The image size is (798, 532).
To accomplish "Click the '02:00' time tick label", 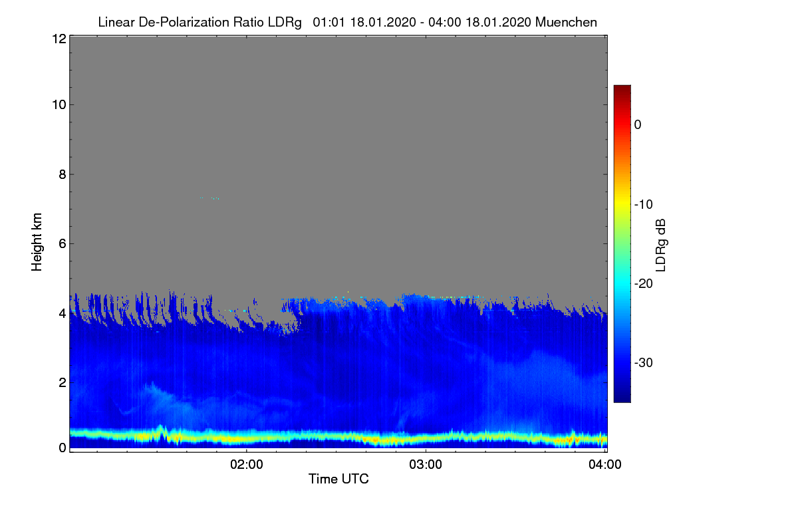I will pos(246,465).
